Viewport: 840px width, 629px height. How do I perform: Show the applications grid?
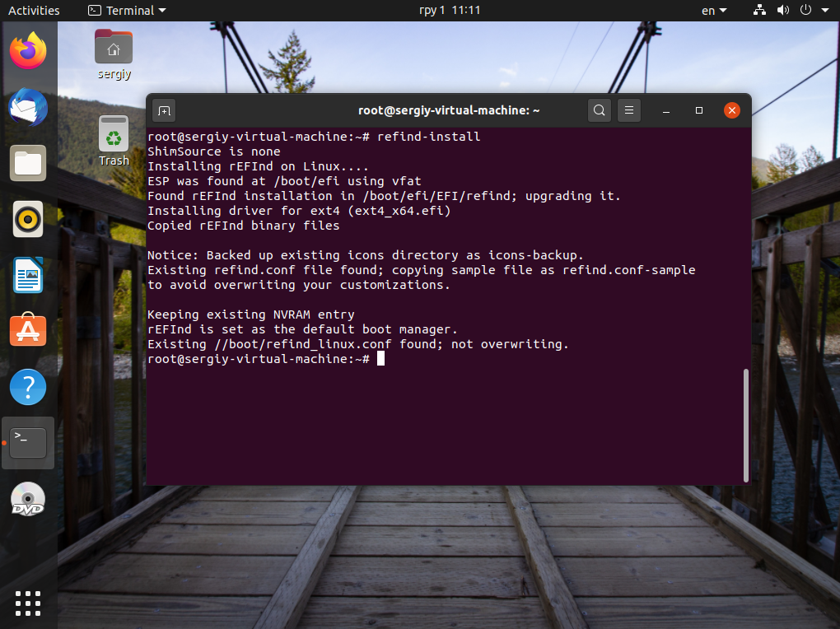click(x=28, y=603)
